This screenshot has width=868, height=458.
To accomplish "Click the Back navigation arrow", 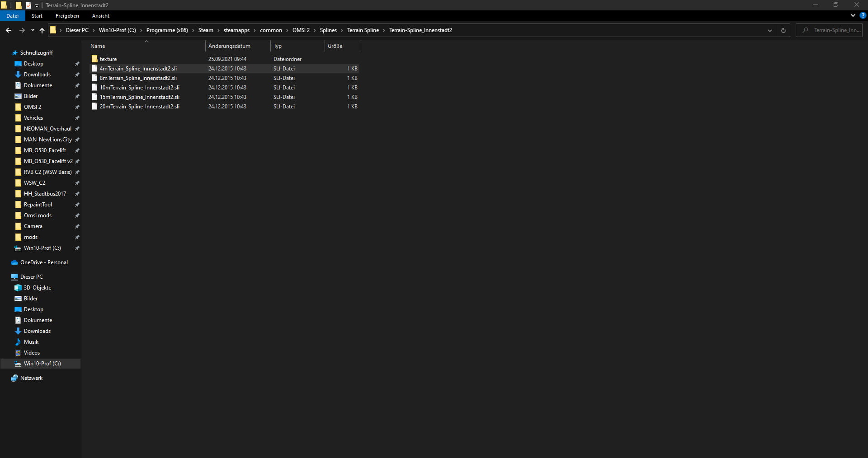I will (9, 30).
